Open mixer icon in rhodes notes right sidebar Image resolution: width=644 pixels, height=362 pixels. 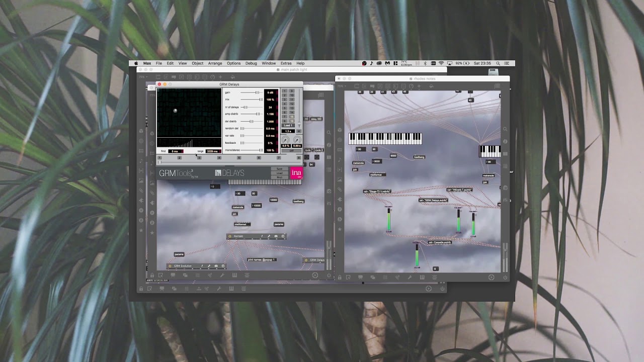click(505, 200)
